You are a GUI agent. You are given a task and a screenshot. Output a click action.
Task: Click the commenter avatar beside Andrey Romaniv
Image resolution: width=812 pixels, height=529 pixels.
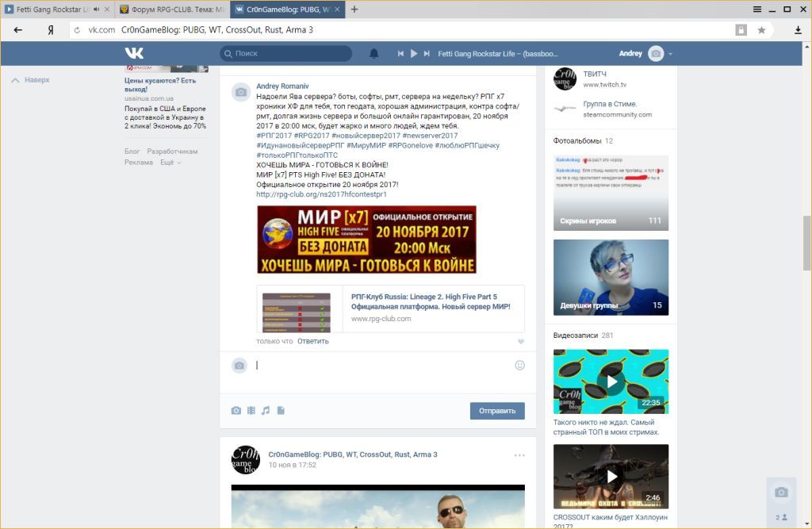point(241,92)
